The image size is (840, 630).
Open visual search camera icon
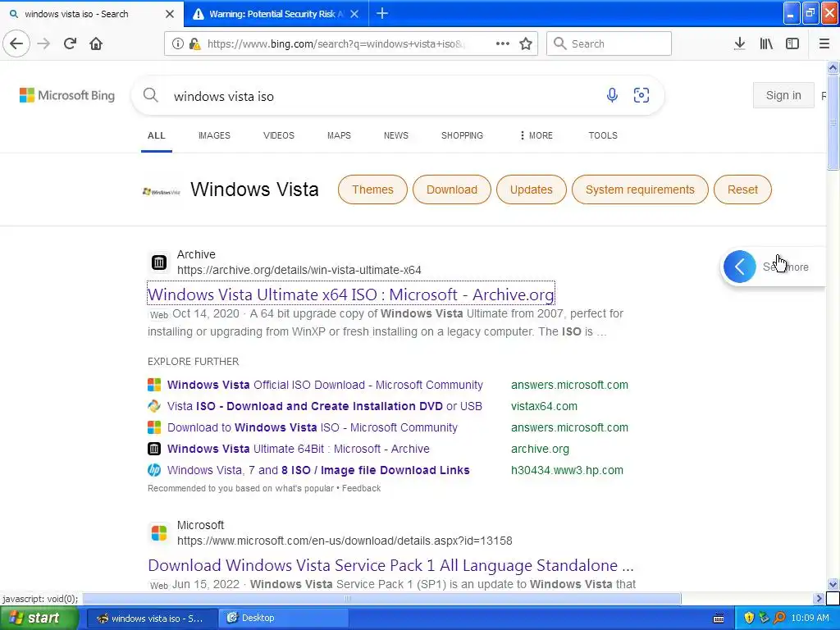tap(641, 95)
